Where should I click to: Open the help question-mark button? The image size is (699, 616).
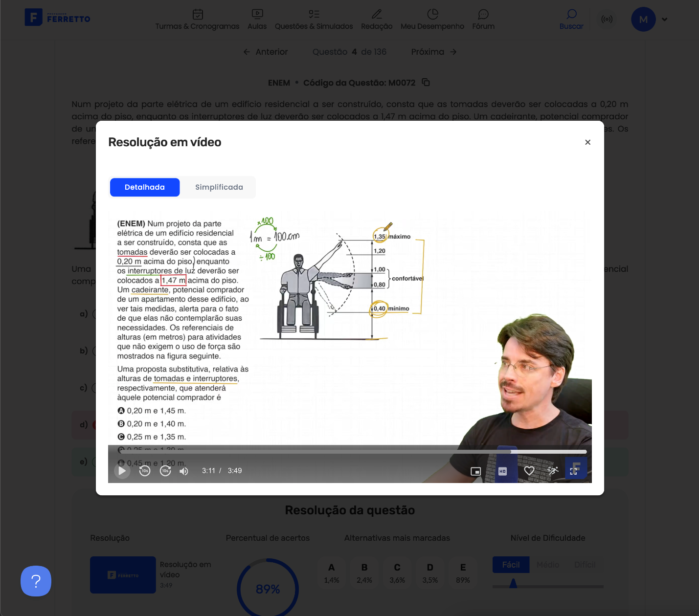[x=36, y=581]
